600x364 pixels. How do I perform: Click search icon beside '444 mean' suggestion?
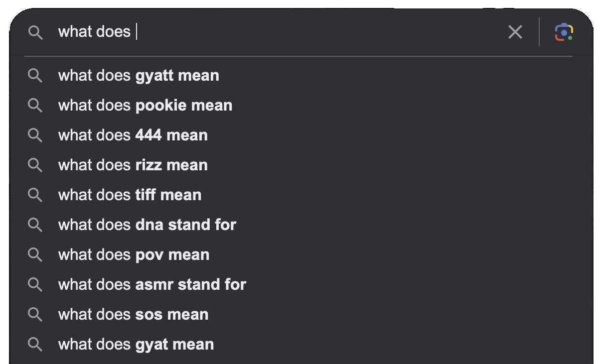[35, 135]
